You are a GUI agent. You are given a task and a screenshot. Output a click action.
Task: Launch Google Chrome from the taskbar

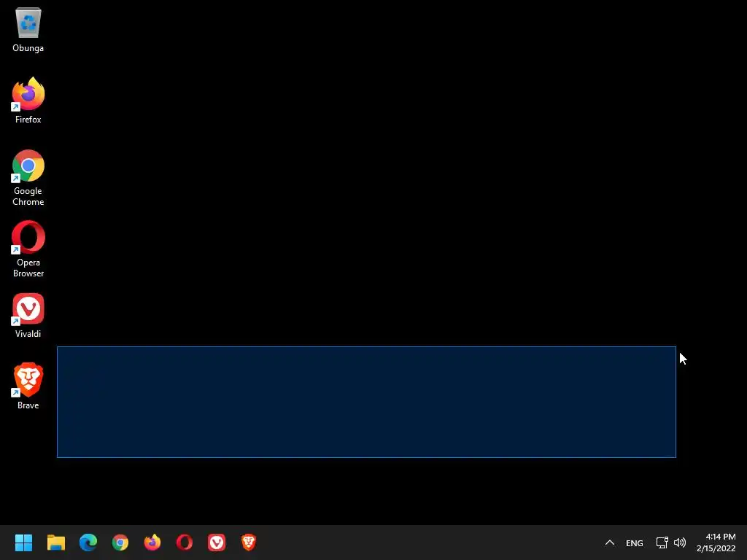(120, 542)
